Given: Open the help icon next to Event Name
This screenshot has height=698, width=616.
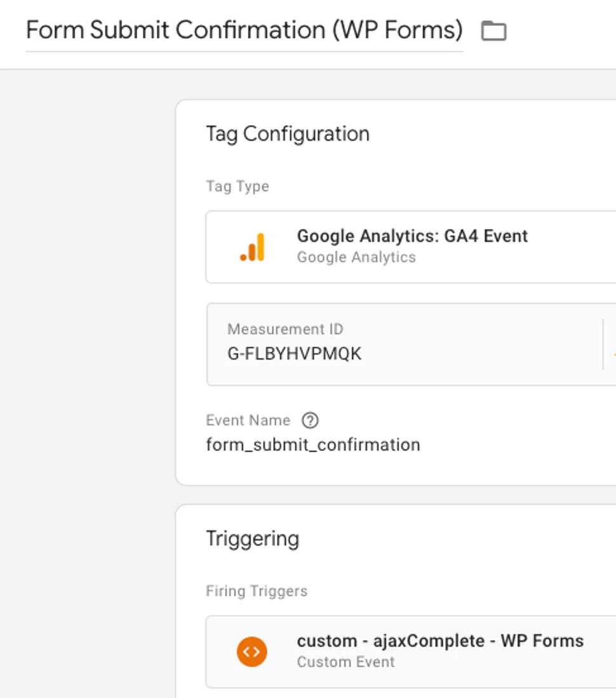Looking at the screenshot, I should click(x=310, y=420).
